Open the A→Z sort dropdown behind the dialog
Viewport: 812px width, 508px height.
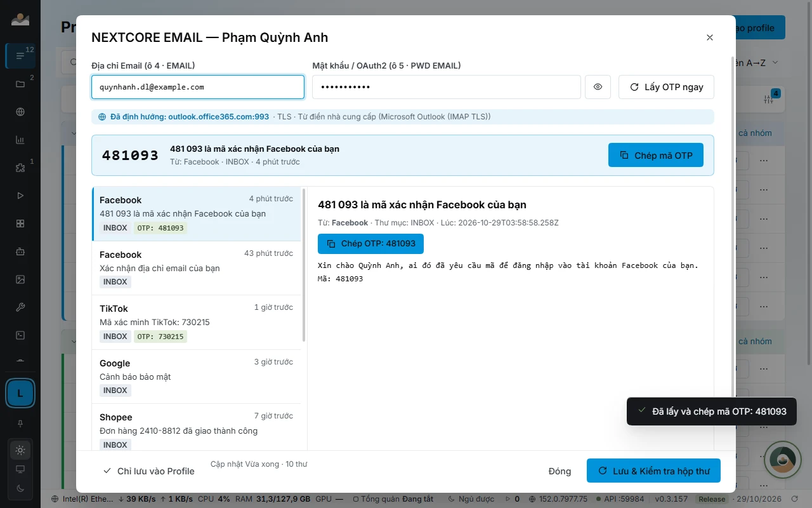click(757, 63)
